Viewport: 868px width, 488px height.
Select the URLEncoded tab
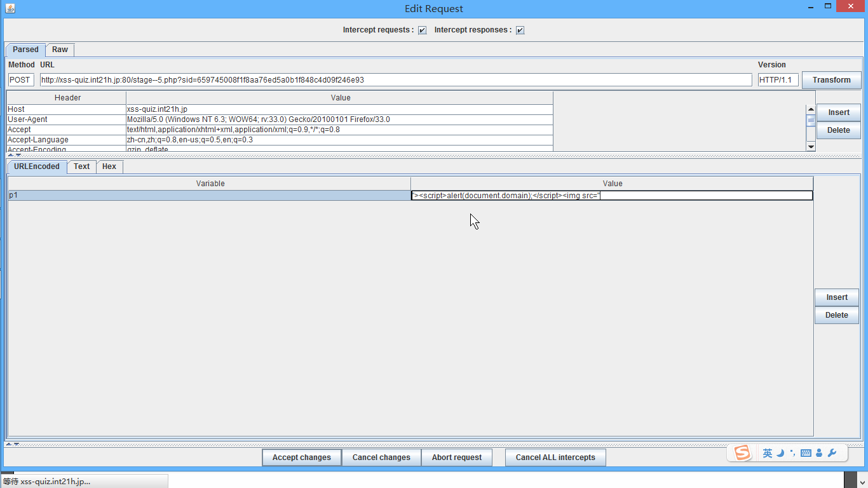(x=37, y=166)
